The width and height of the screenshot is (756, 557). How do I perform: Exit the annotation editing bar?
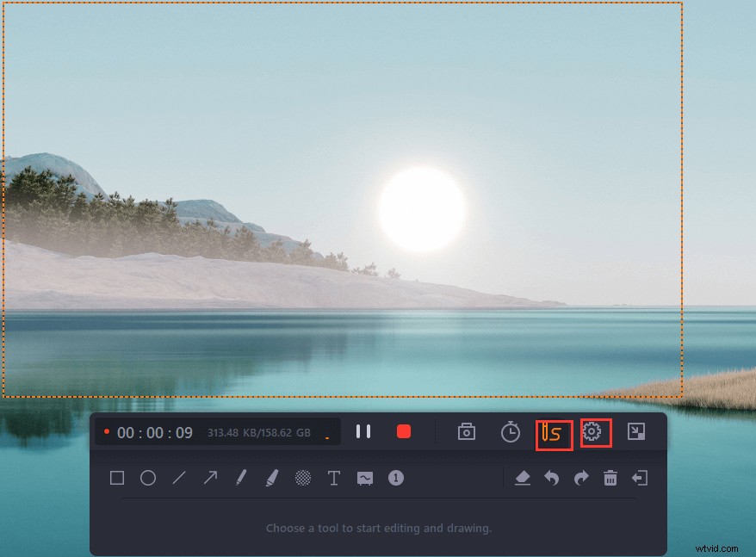641,479
